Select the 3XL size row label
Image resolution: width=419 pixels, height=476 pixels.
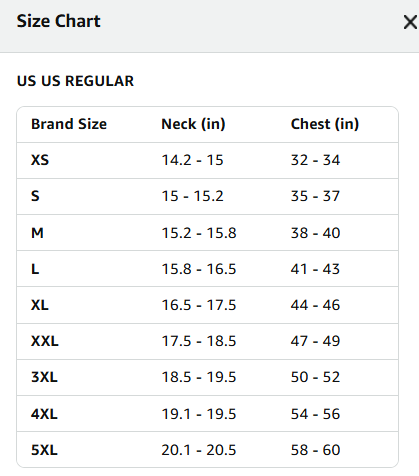[44, 377]
